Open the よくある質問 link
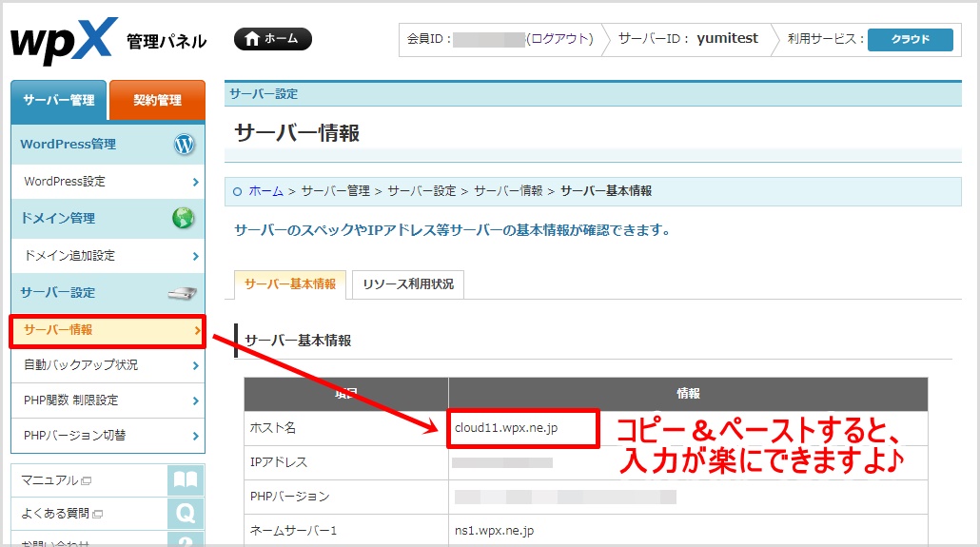The image size is (980, 547). 55,514
